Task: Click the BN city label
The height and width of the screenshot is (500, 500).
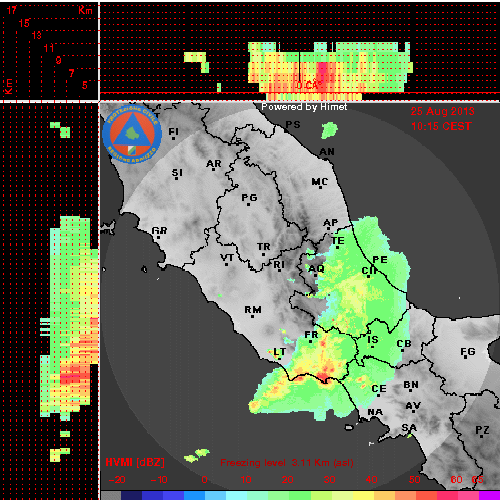Action: coord(411,385)
